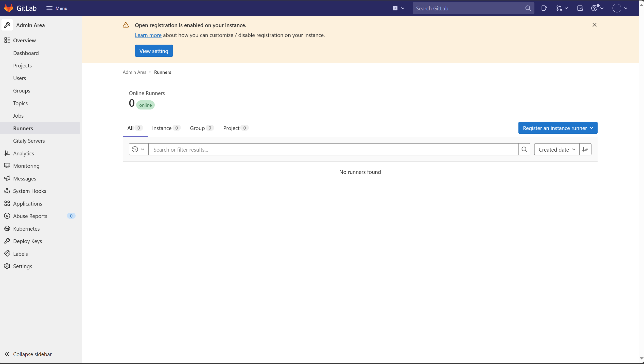This screenshot has width=644, height=364.
Task: Click the Labels tag icon
Action: (x=7, y=253)
